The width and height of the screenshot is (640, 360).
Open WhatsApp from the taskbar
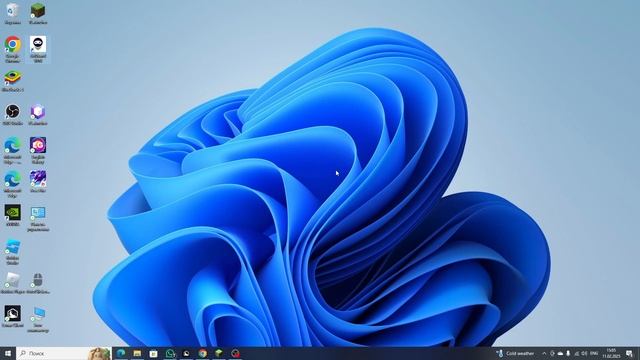[170, 353]
